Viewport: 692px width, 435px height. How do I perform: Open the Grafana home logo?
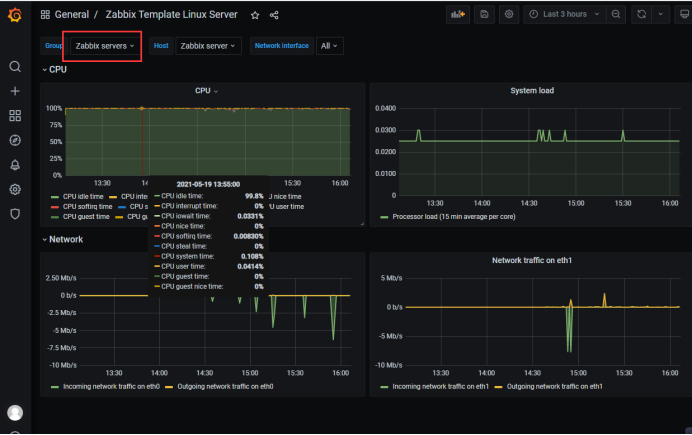coord(15,15)
